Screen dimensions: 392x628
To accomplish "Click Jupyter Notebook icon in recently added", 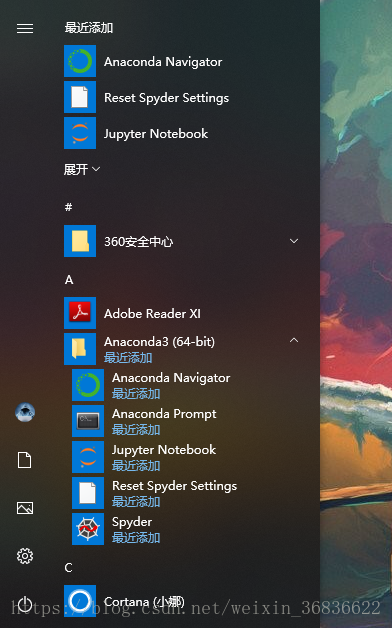I will (x=80, y=133).
